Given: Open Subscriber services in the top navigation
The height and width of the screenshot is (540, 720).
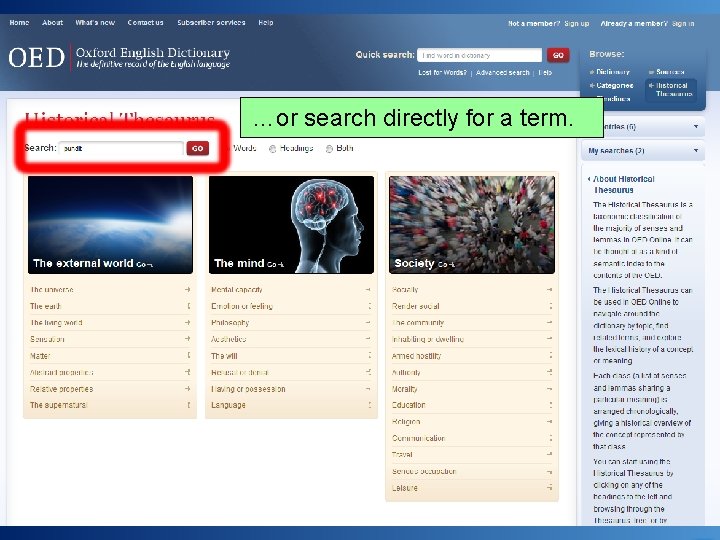Looking at the screenshot, I should (x=211, y=22).
